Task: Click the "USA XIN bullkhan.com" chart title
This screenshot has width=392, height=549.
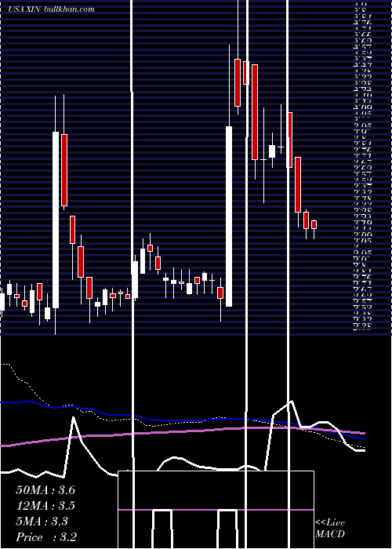Action: pyautogui.click(x=51, y=9)
